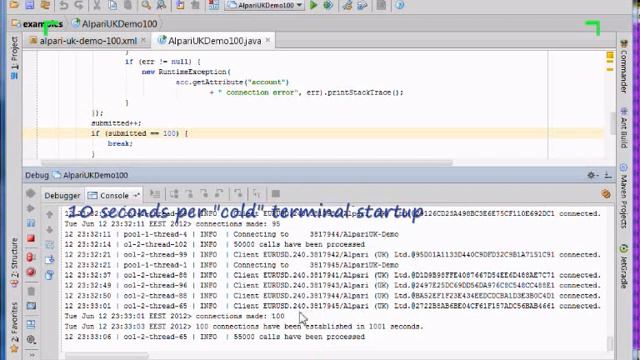Click the orange icon right of debug toolbar
640x360 pixels.
[x=606, y=194]
